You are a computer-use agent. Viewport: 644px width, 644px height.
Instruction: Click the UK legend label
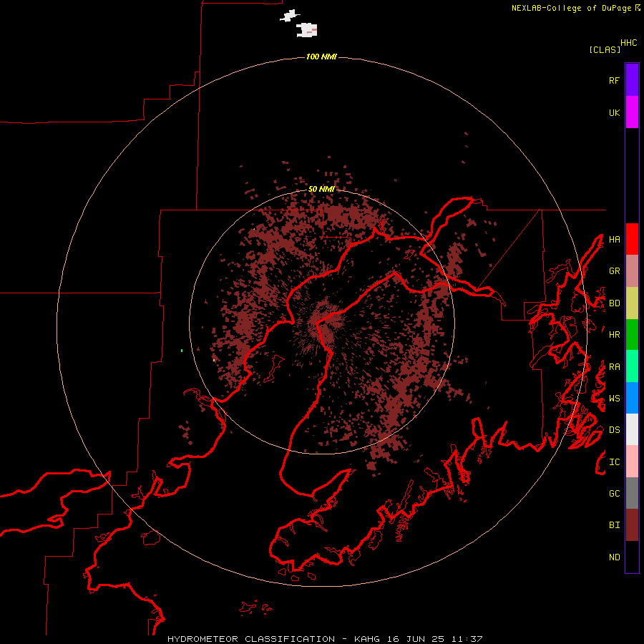click(614, 112)
